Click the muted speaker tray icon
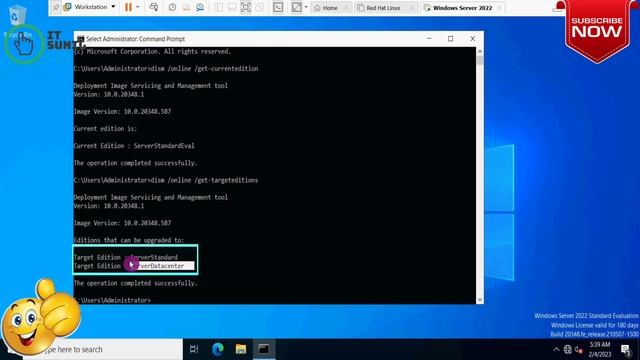 click(x=578, y=349)
